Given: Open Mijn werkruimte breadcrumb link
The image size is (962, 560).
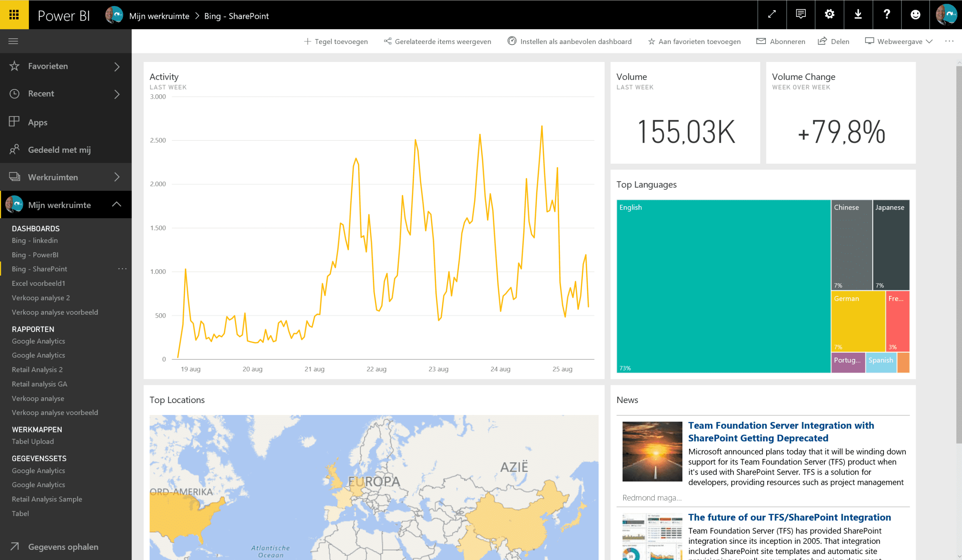Looking at the screenshot, I should click(x=159, y=16).
